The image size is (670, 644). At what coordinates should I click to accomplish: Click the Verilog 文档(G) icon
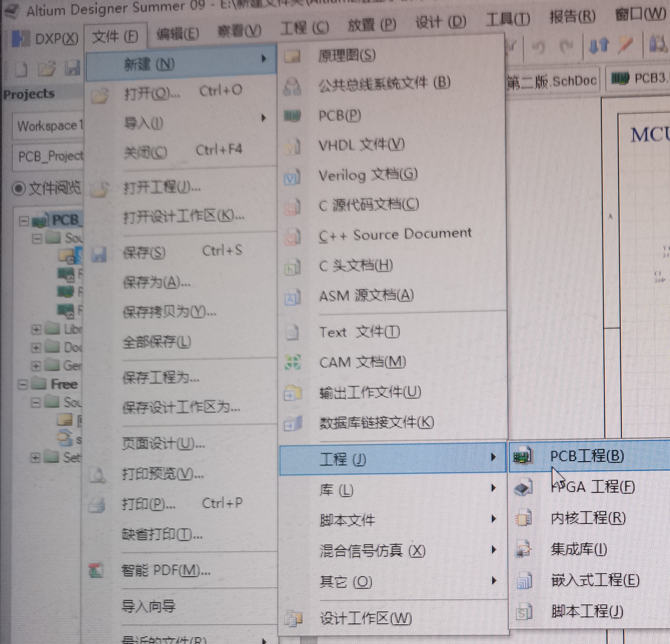[292, 177]
